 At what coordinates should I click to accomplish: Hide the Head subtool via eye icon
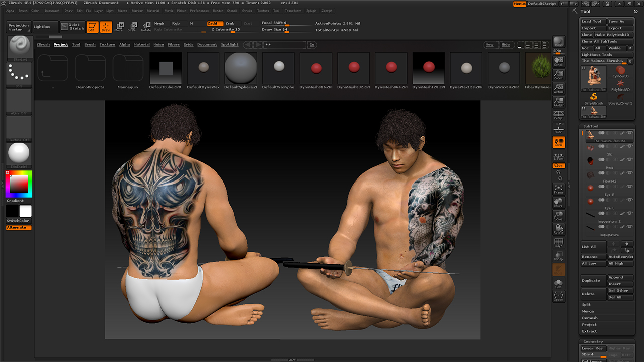tap(630, 159)
